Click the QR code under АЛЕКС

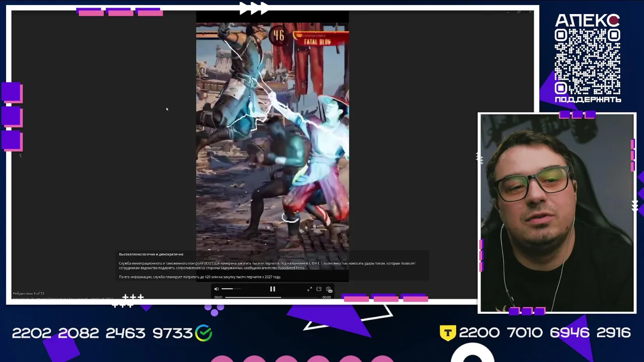[x=587, y=61]
